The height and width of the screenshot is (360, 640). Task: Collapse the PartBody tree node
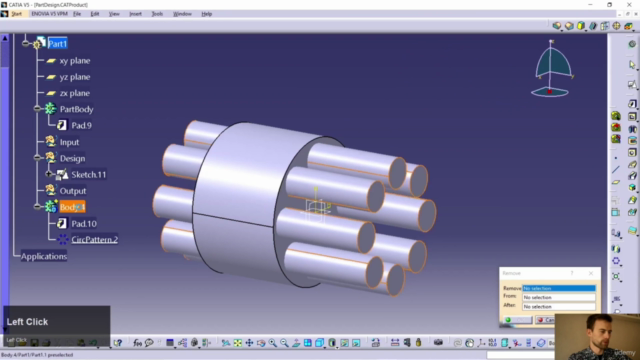pyautogui.click(x=37, y=109)
